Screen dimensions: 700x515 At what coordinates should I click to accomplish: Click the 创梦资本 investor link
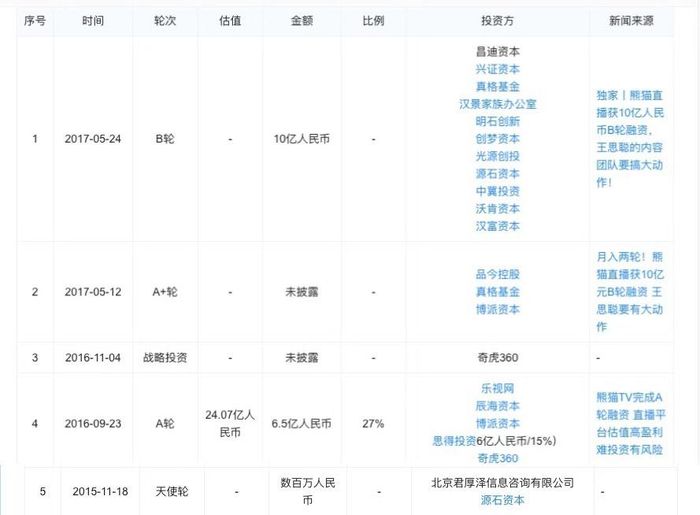[x=497, y=139]
